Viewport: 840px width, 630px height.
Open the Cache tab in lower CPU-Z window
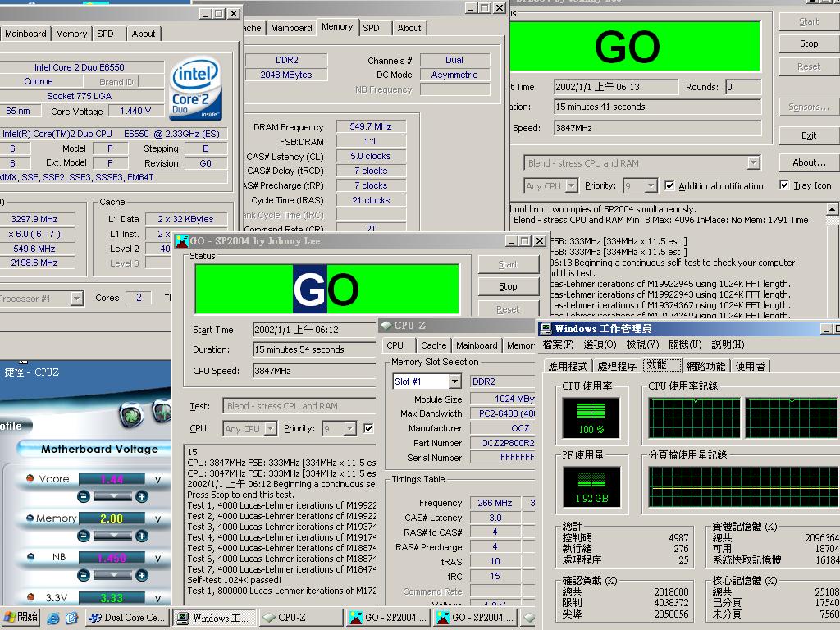tap(433, 345)
